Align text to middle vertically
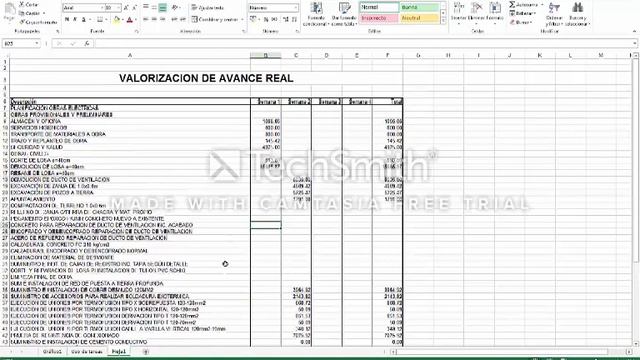Viewport: 640px width, 360px height. (x=154, y=7)
